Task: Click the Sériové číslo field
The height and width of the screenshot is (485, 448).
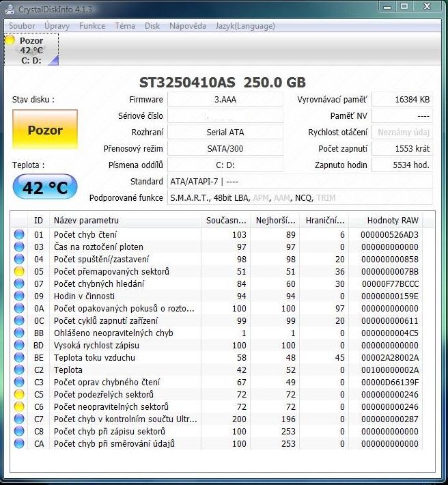Action: click(x=225, y=116)
